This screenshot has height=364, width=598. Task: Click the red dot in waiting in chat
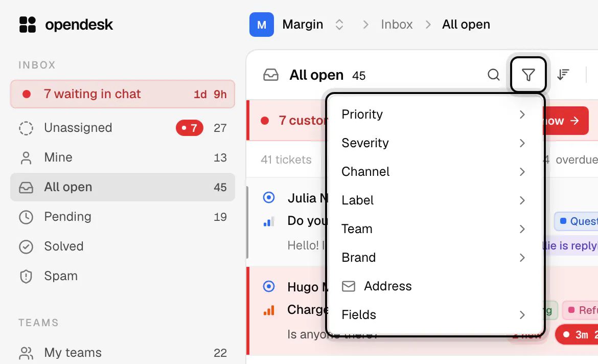click(26, 94)
